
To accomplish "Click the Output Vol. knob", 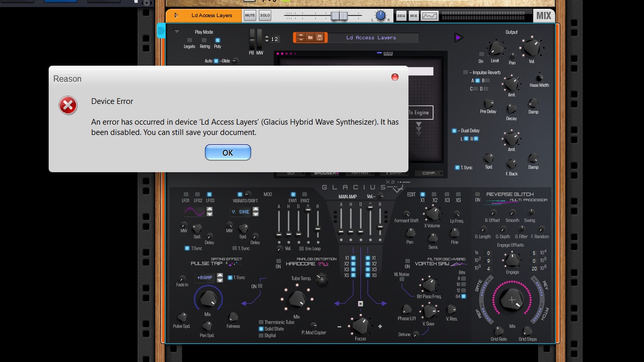I will tap(532, 48).
